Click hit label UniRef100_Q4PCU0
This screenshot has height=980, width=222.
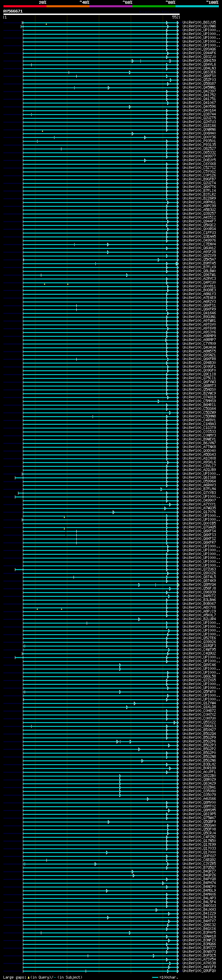pos(199,283)
